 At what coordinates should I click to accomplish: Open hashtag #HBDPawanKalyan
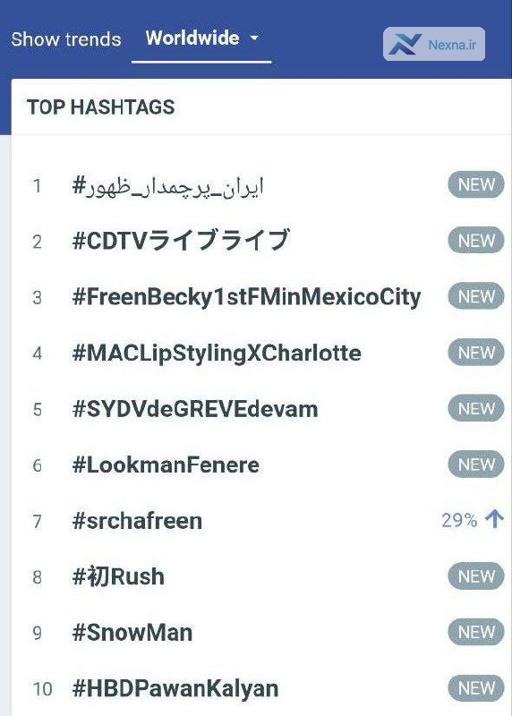[x=175, y=689]
